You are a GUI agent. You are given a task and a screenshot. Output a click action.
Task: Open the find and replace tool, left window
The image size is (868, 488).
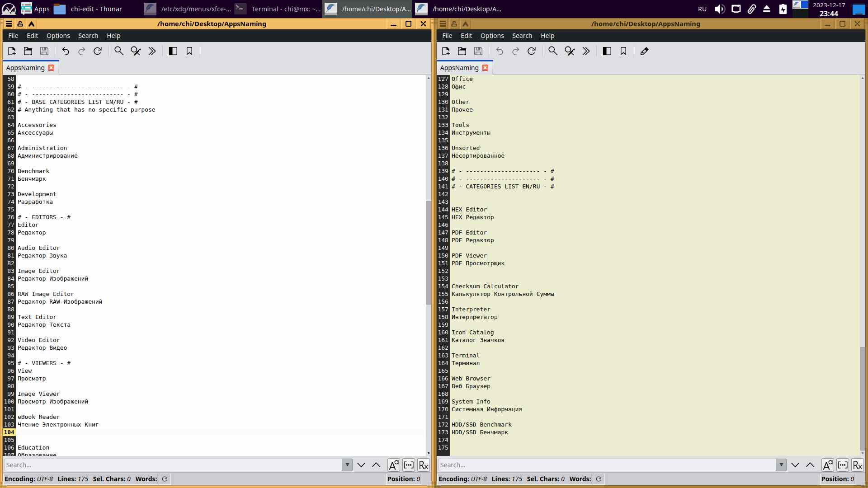[136, 51]
